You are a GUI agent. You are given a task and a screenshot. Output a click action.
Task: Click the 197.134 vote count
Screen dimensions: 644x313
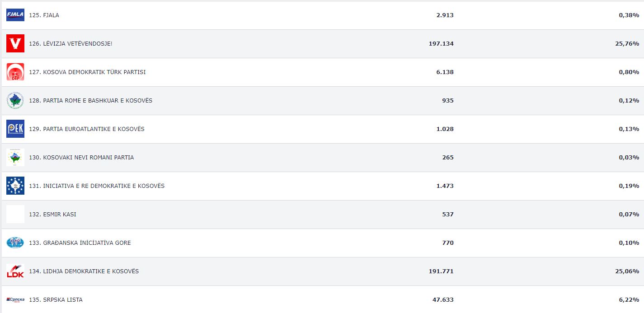(x=441, y=44)
